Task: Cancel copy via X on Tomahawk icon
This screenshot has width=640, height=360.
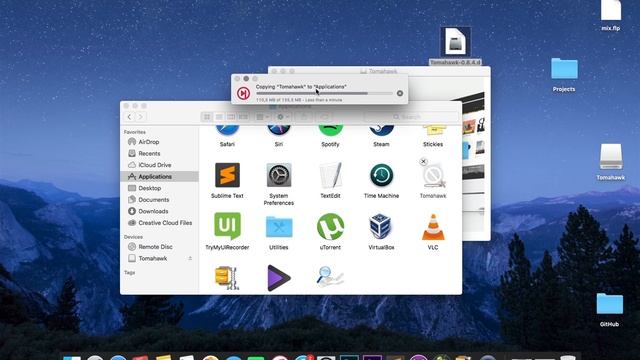Action: (423, 162)
